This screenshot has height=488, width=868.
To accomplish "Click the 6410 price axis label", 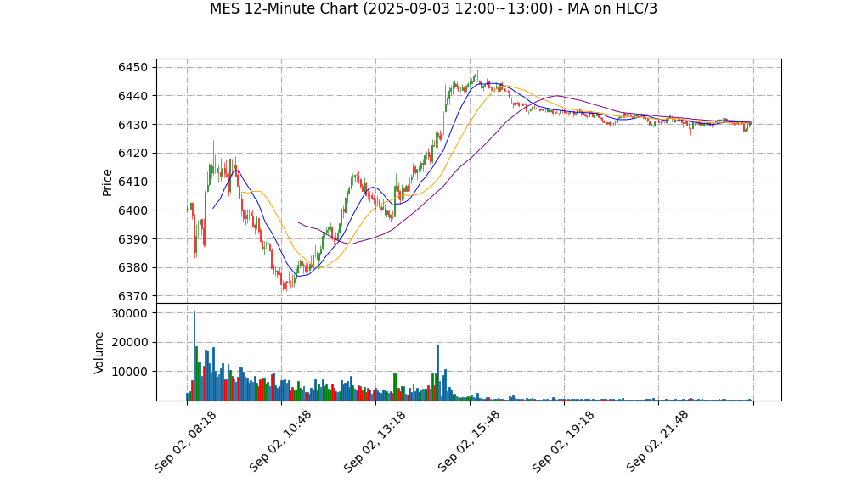I will click(132, 182).
